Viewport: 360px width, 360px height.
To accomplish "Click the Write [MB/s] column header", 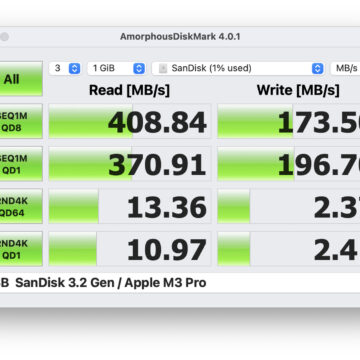I will pos(298,90).
